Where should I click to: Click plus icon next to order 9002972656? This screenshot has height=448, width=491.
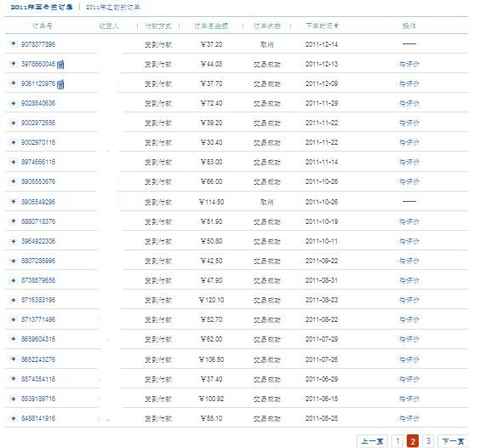pyautogui.click(x=13, y=123)
